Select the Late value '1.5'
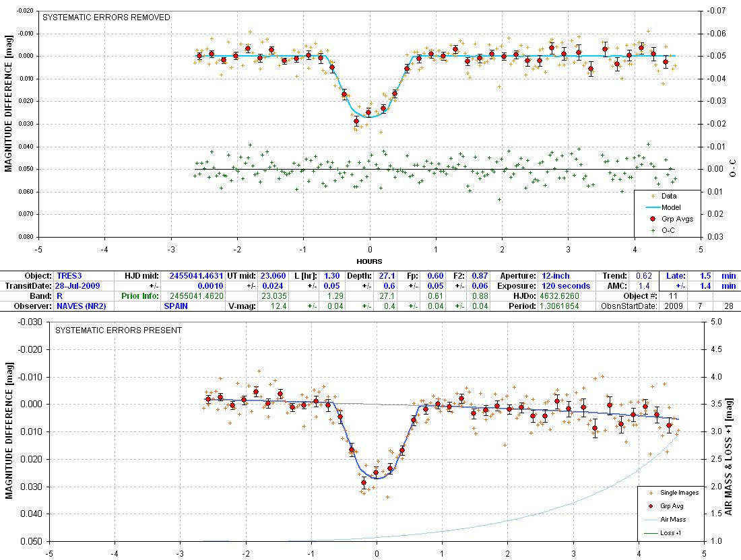Image resolution: width=741 pixels, height=560 pixels. coord(705,276)
